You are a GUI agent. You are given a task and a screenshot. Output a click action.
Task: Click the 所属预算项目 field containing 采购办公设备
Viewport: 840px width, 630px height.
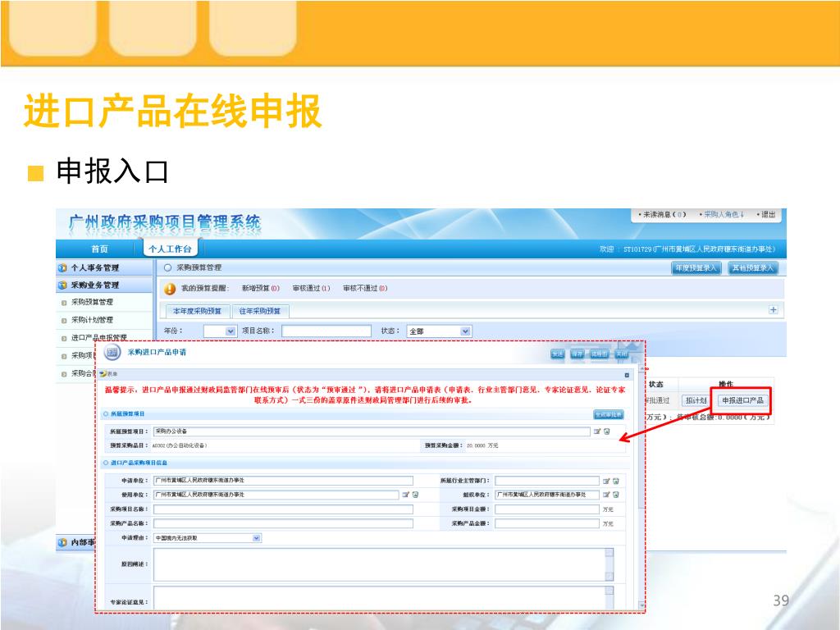coord(372,431)
